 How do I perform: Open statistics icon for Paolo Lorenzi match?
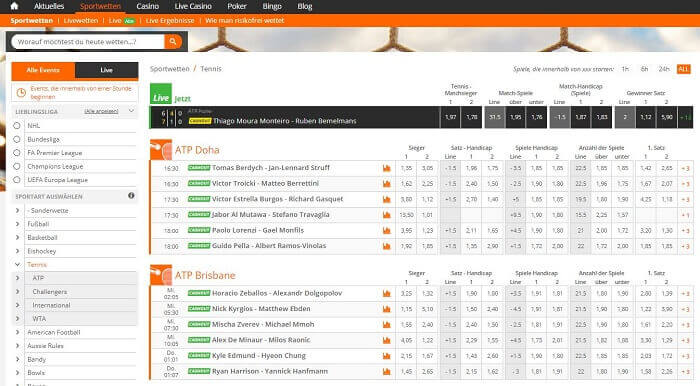[x=387, y=231]
